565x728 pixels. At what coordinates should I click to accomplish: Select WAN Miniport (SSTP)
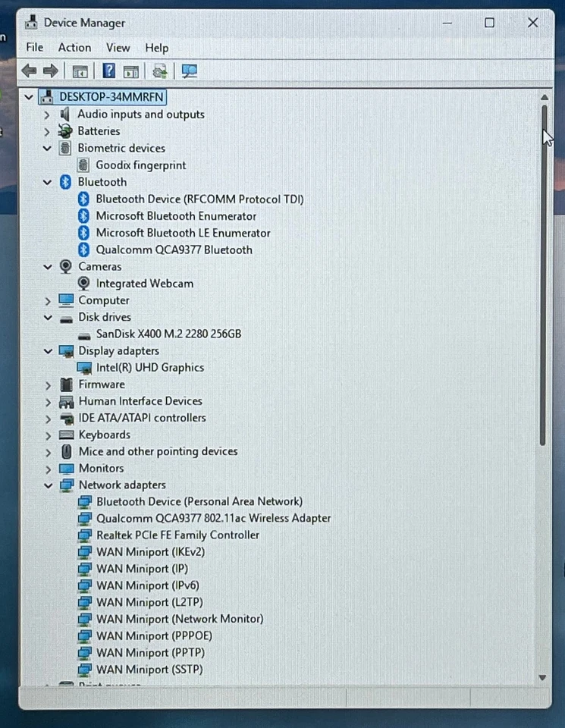coord(149,670)
